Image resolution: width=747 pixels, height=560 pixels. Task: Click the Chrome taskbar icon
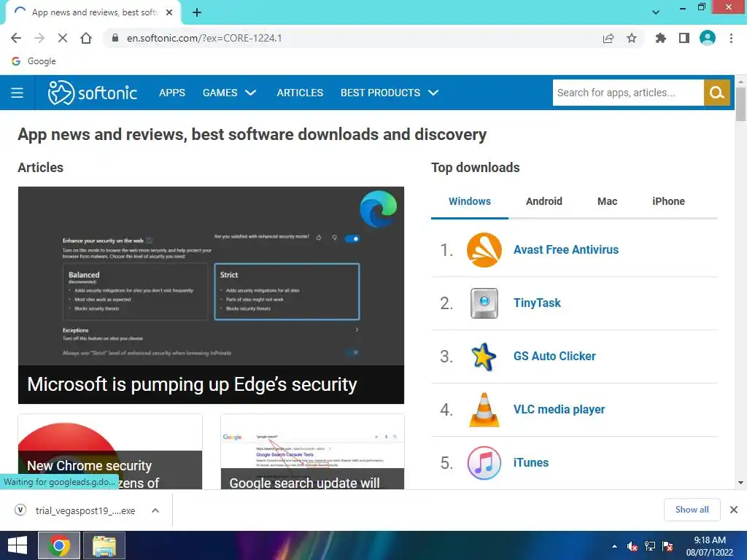tap(59, 545)
